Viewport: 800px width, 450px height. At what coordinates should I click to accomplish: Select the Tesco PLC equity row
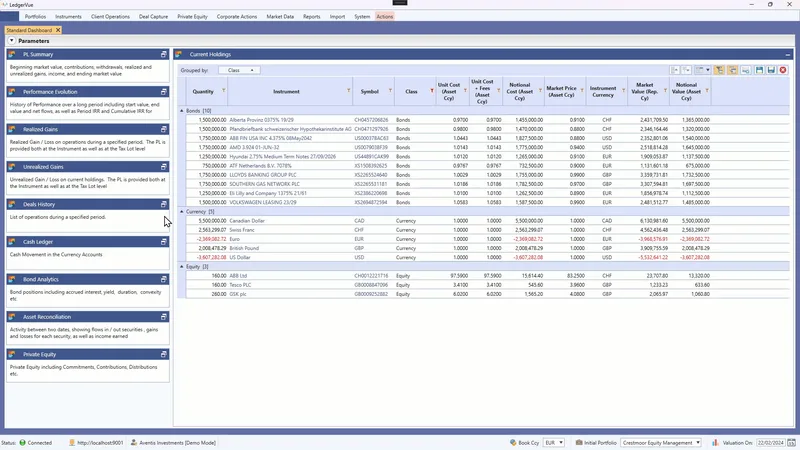487,285
